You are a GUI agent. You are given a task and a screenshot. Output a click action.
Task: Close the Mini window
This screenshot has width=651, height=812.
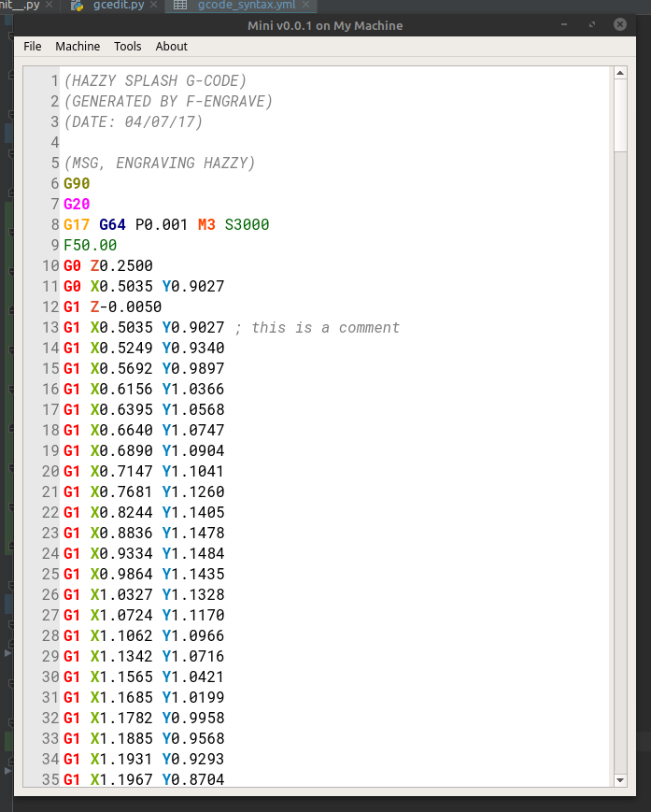(620, 25)
